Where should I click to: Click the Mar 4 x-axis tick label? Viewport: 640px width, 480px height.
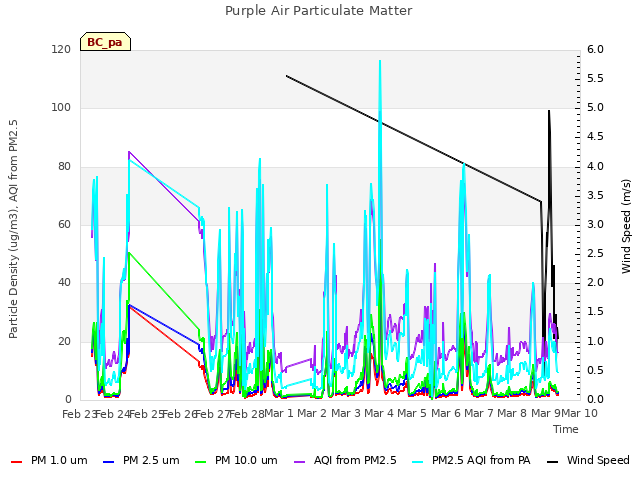click(379, 413)
